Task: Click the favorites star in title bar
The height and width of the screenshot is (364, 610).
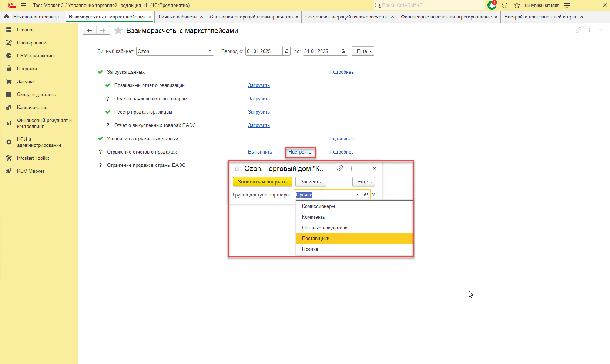Action: pyautogui.click(x=517, y=5)
